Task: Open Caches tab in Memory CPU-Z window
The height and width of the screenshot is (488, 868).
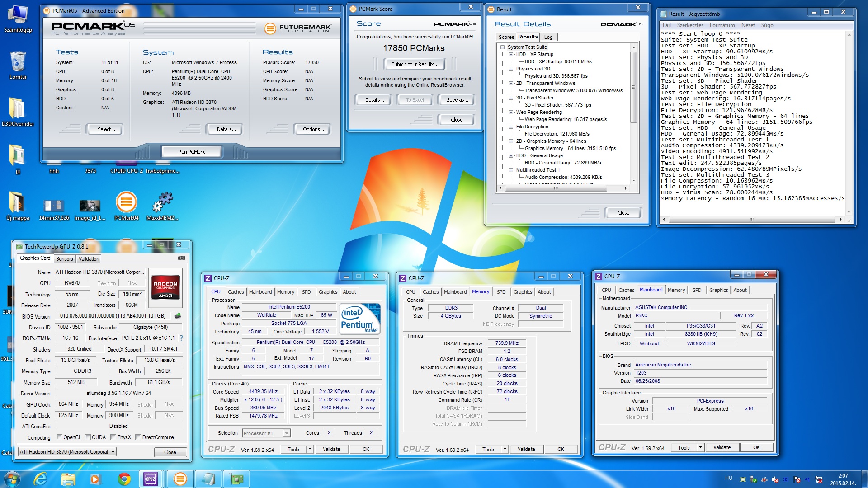Action: pyautogui.click(x=430, y=292)
